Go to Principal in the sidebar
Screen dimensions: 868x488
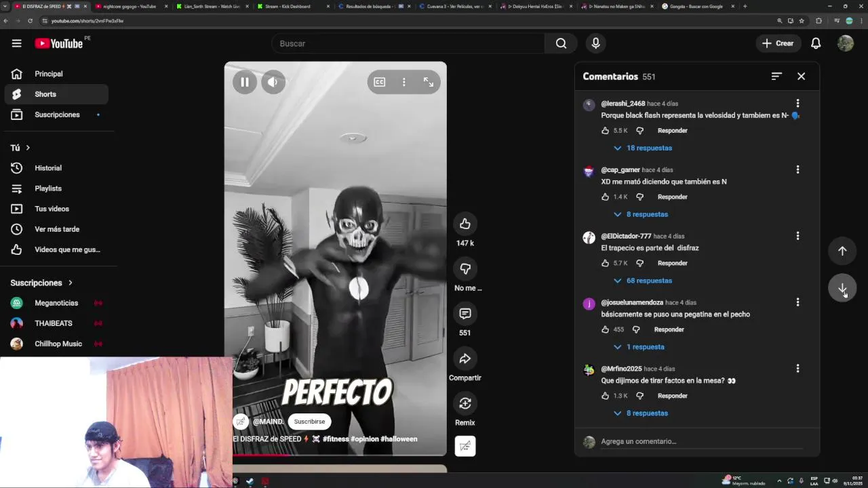click(x=56, y=74)
